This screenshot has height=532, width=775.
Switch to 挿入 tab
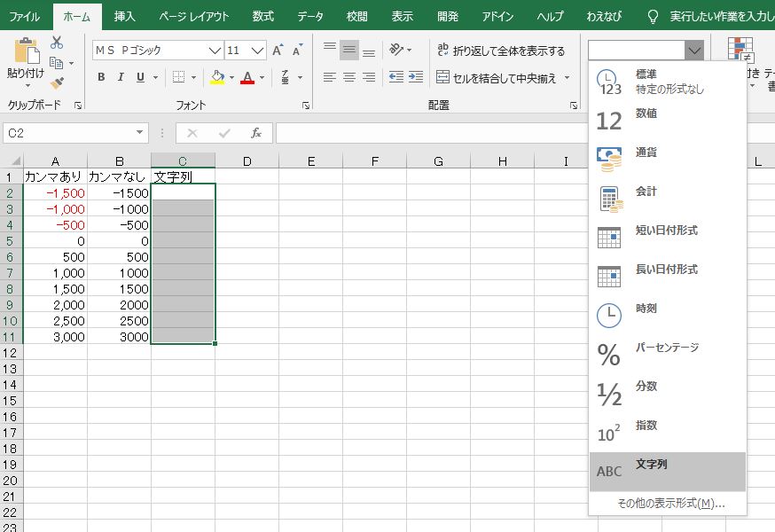[124, 17]
